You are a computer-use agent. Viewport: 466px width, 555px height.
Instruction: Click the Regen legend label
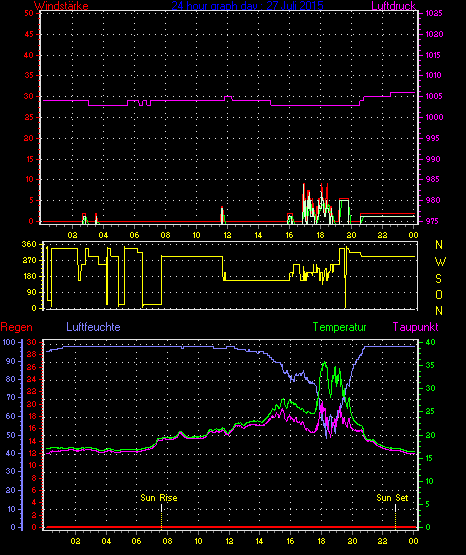[x=17, y=327]
